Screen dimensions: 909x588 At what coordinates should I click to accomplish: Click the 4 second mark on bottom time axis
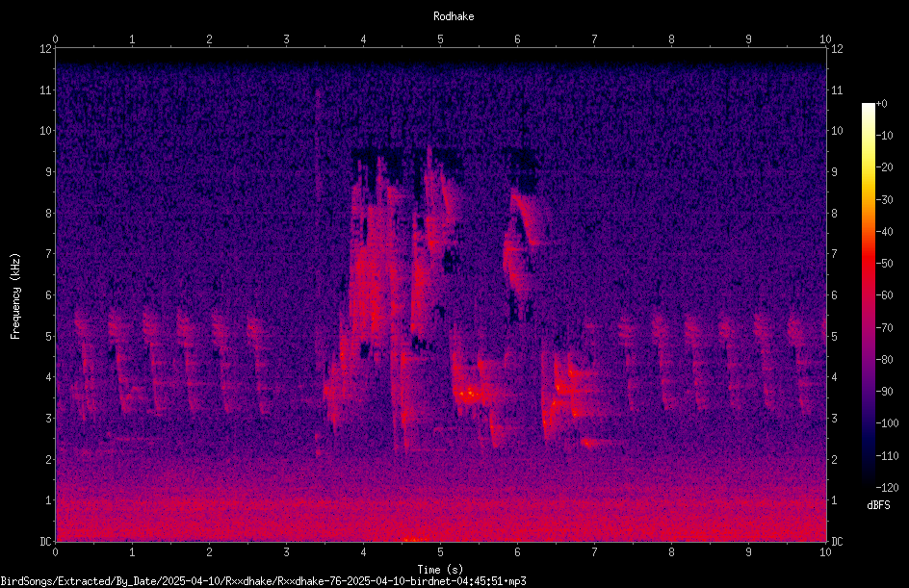pyautogui.click(x=363, y=552)
